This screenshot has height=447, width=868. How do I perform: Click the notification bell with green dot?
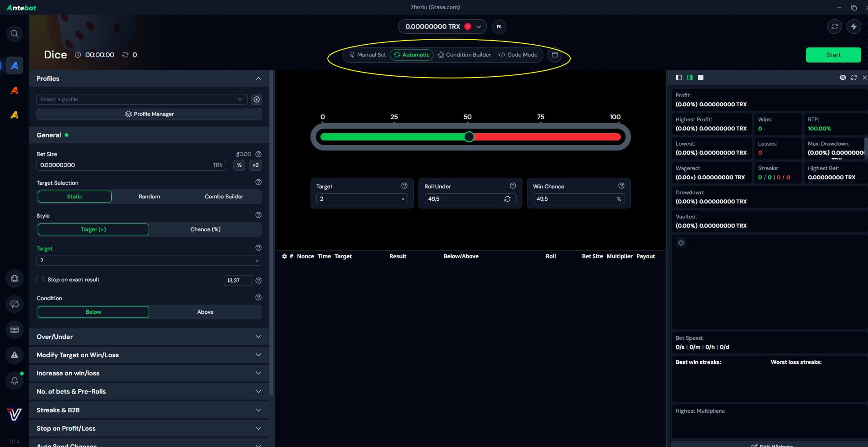tap(14, 380)
